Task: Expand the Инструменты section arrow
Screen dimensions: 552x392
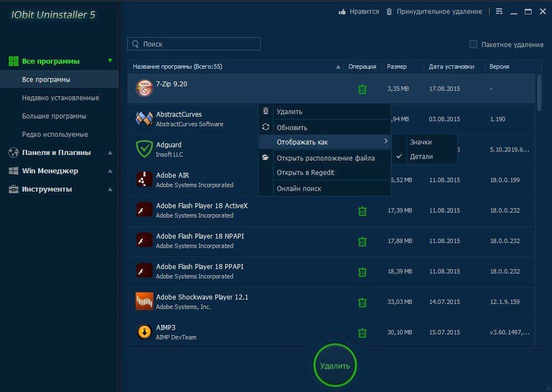Action: pos(110,189)
